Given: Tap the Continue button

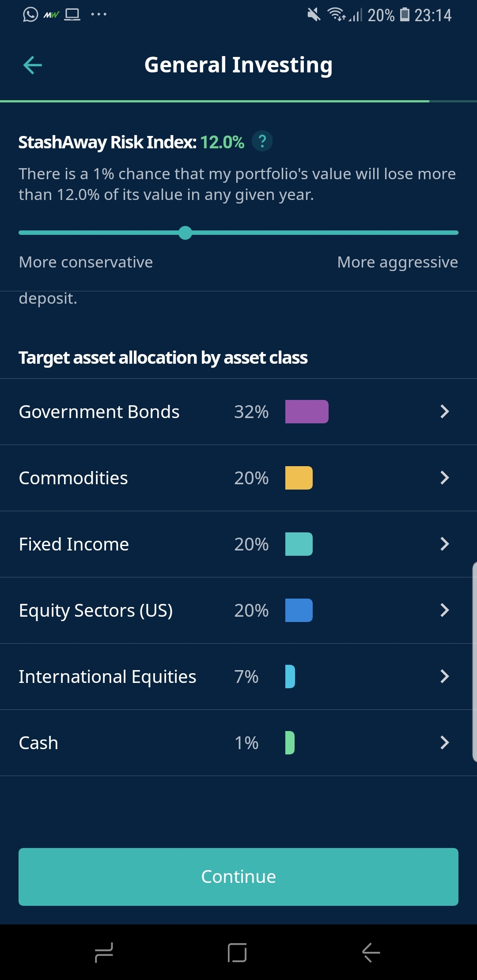Looking at the screenshot, I should point(238,877).
